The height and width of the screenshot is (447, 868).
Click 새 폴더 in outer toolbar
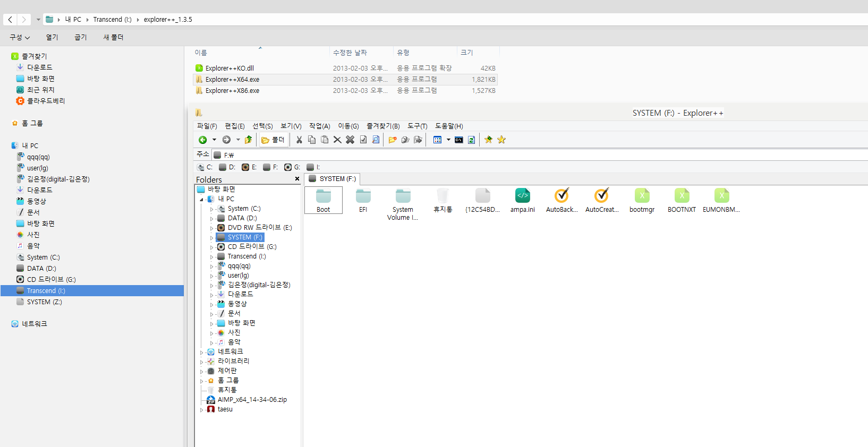coord(113,37)
